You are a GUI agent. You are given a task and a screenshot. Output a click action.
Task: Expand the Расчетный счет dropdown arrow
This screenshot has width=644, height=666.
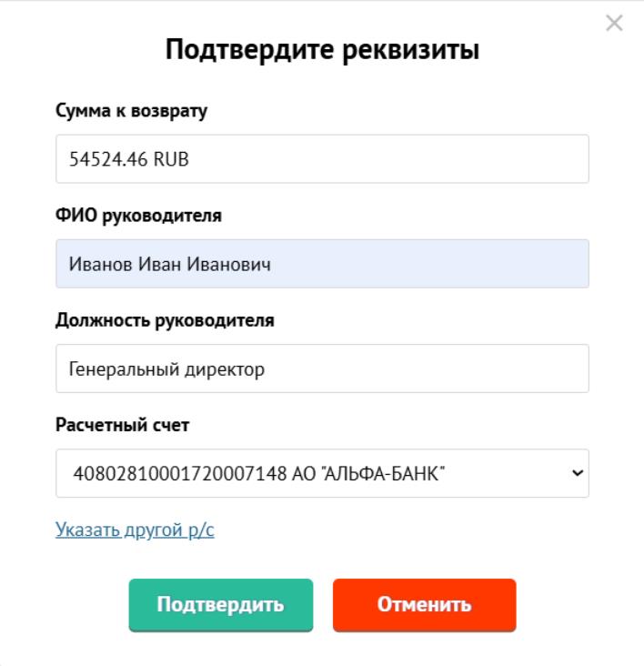point(575,473)
